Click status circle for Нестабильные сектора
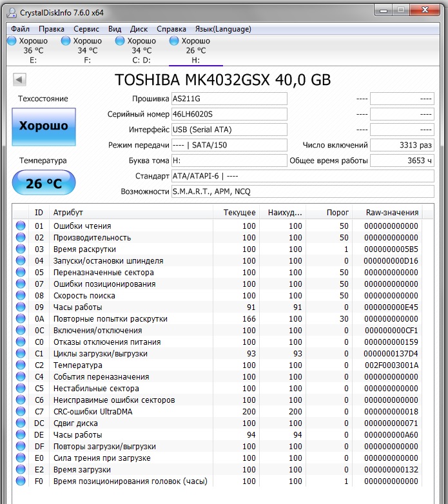The image size is (448, 504). coord(21,388)
